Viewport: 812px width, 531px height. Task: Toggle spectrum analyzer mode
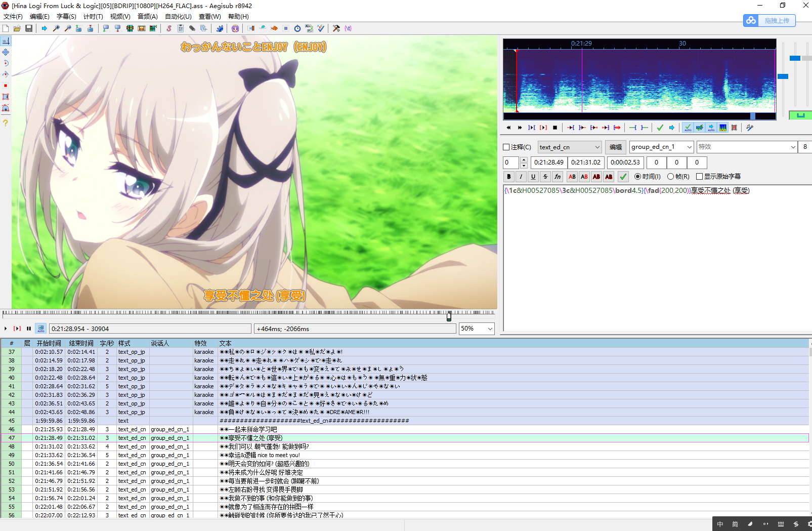pyautogui.click(x=723, y=128)
